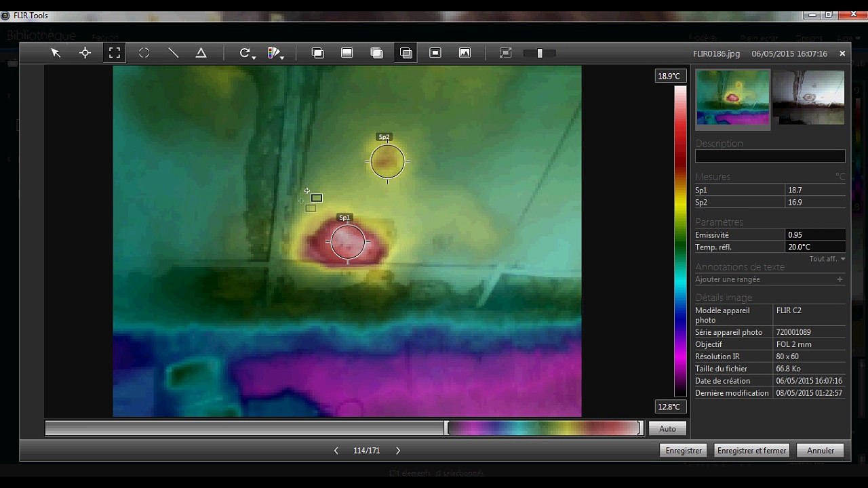
Task: Click the thermal fusion blending slider
Action: (540, 53)
